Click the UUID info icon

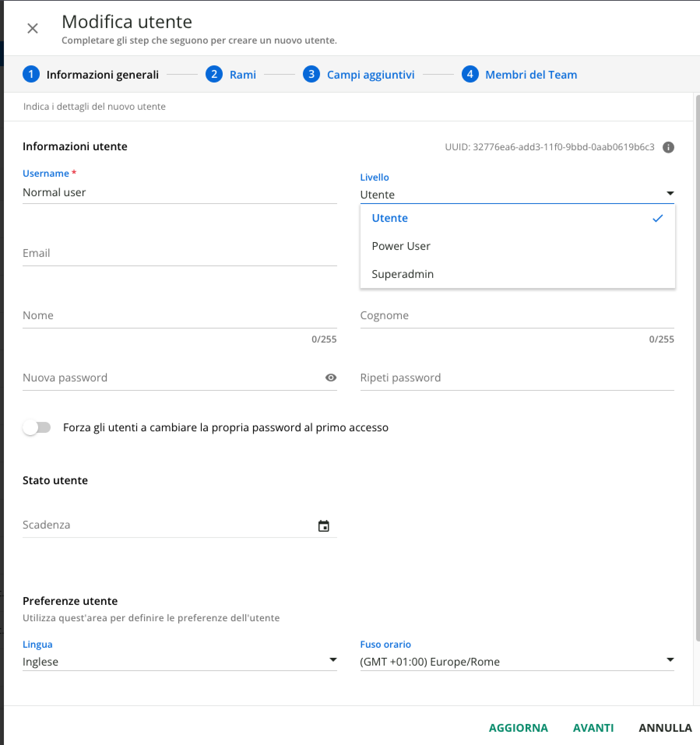(668, 147)
